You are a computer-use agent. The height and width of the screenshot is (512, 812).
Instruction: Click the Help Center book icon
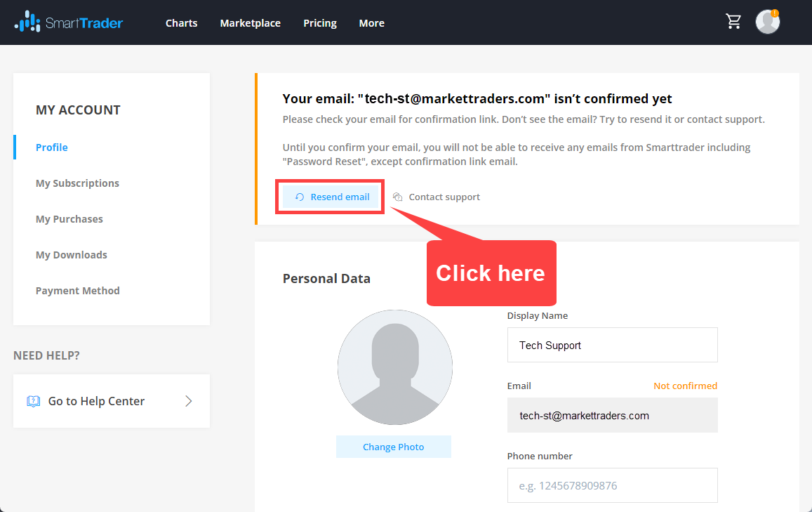pos(33,401)
